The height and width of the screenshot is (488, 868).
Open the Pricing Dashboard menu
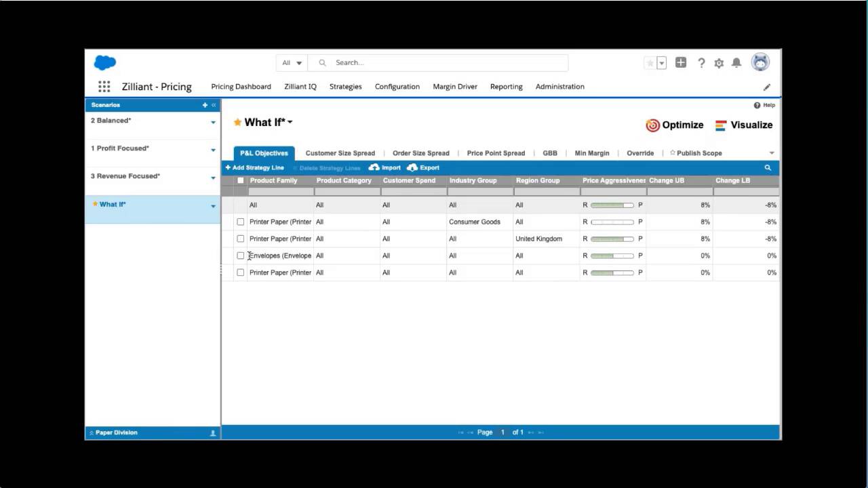241,87
